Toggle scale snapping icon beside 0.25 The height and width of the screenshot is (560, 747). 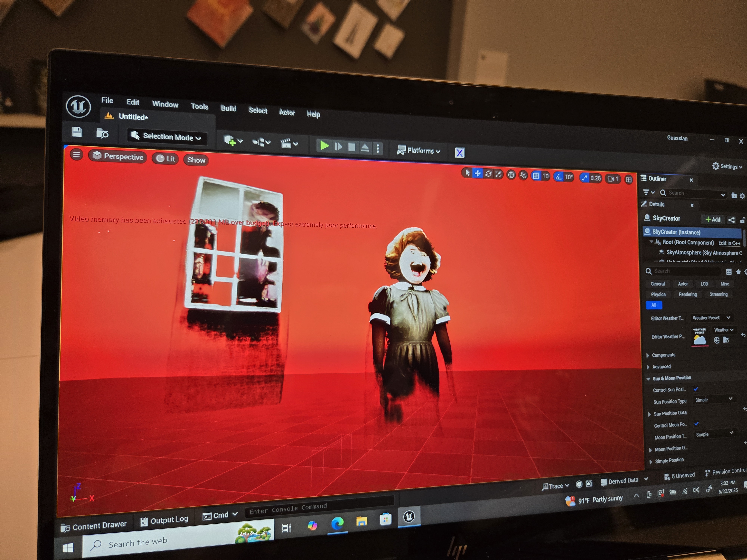(x=585, y=178)
